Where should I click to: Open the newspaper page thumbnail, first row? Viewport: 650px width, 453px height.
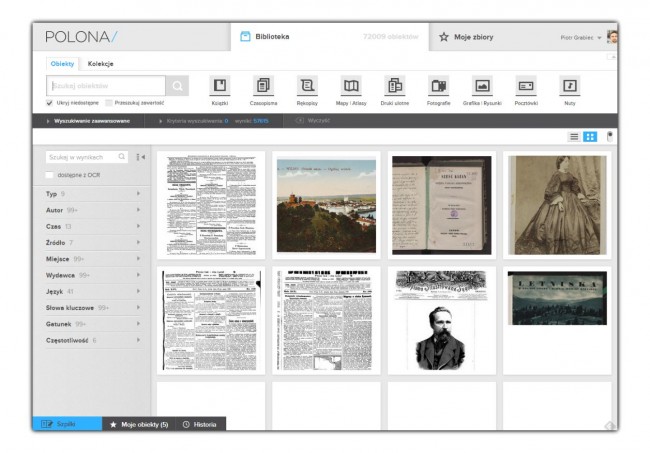tap(211, 205)
